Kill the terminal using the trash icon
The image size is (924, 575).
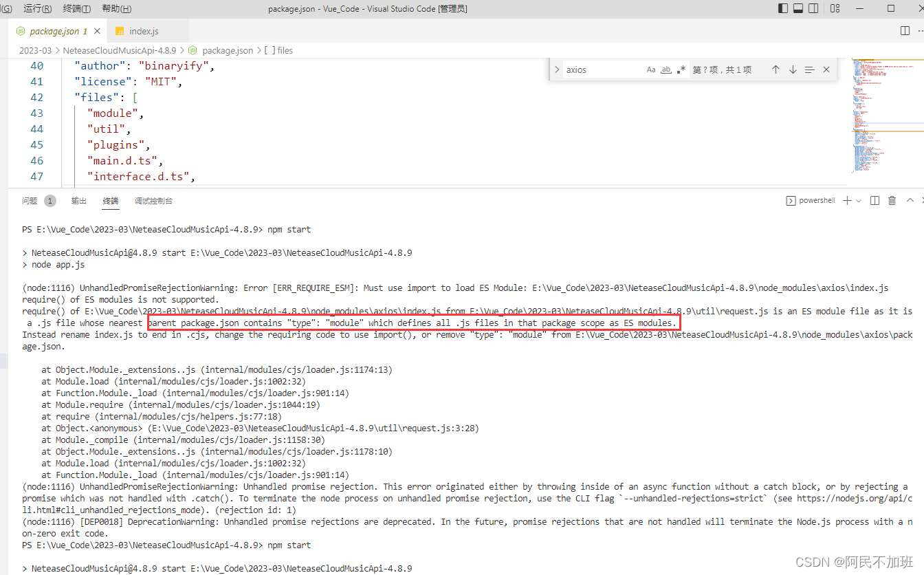892,200
